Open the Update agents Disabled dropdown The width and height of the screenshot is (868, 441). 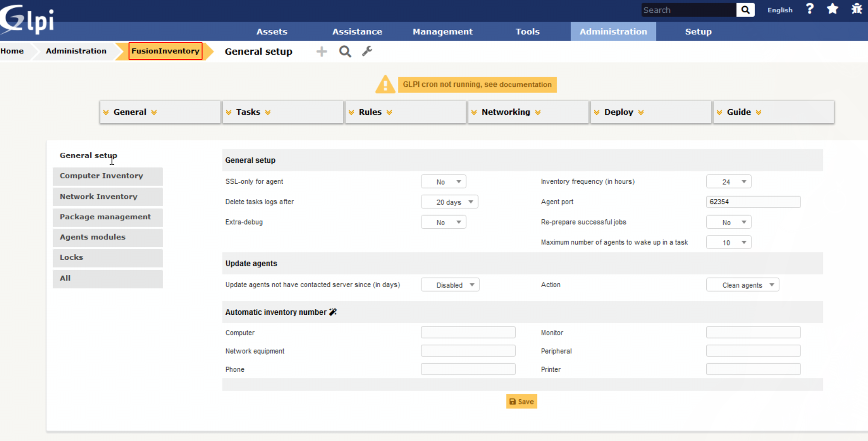[x=450, y=285]
